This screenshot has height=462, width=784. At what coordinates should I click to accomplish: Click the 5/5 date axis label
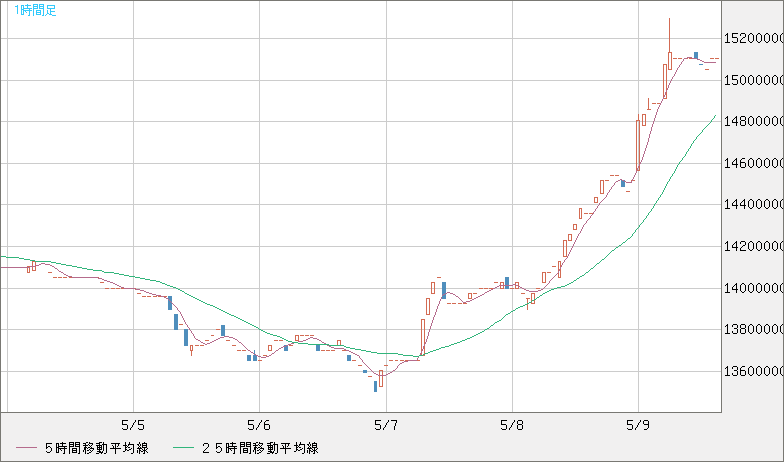(x=133, y=426)
